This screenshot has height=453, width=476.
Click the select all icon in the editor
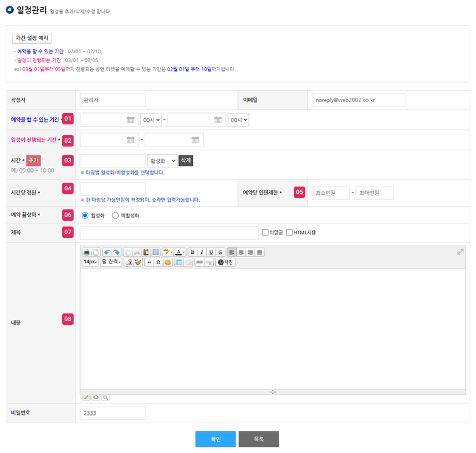(x=155, y=252)
